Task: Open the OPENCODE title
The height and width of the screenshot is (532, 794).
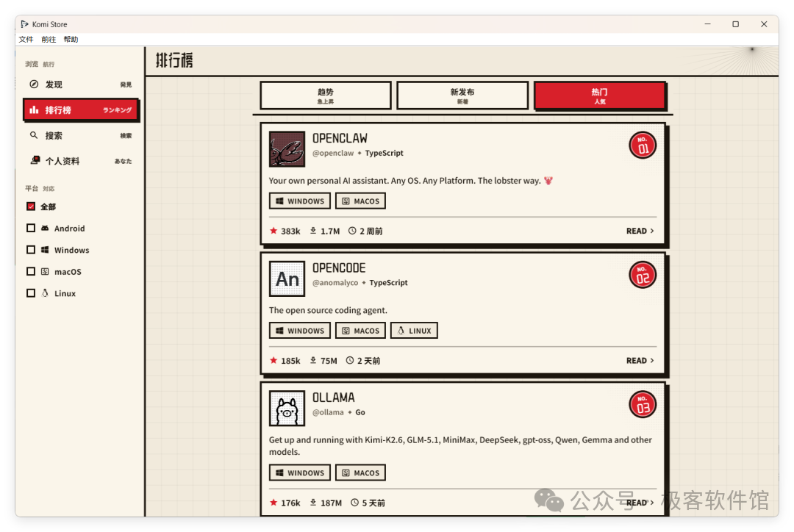Action: (339, 267)
